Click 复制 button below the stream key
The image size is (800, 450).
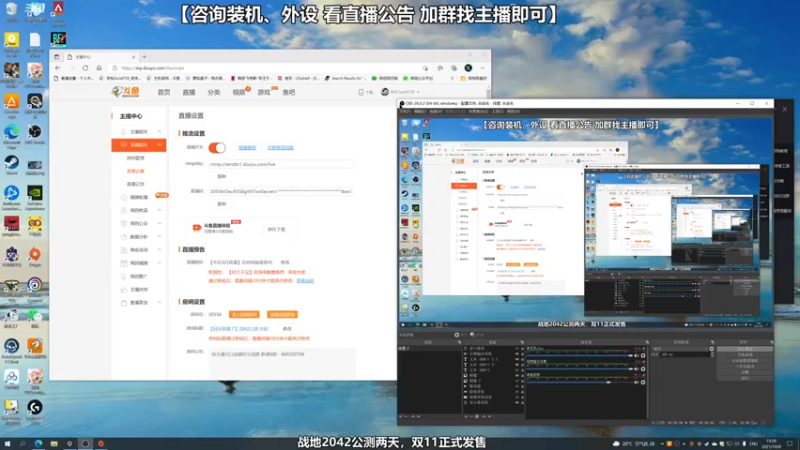pyautogui.click(x=221, y=204)
